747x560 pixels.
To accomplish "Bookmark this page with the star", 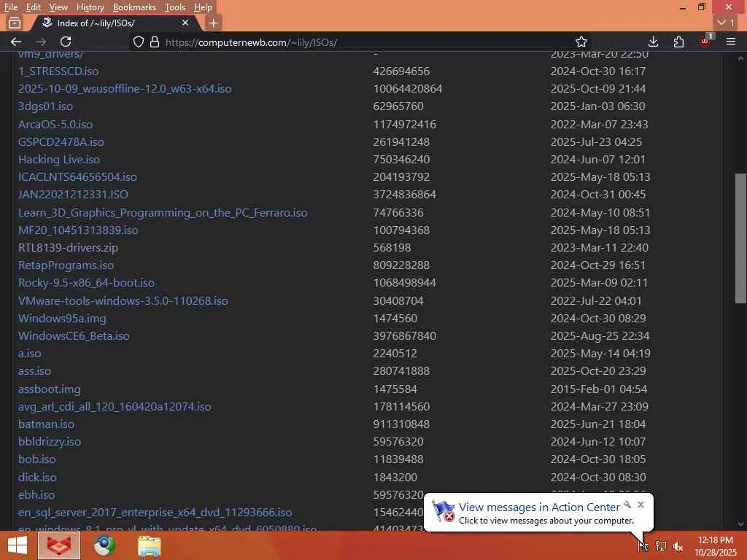I will pos(581,42).
